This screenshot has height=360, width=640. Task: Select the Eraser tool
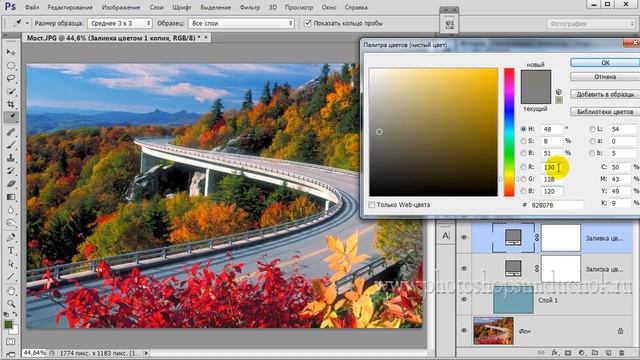[11, 184]
